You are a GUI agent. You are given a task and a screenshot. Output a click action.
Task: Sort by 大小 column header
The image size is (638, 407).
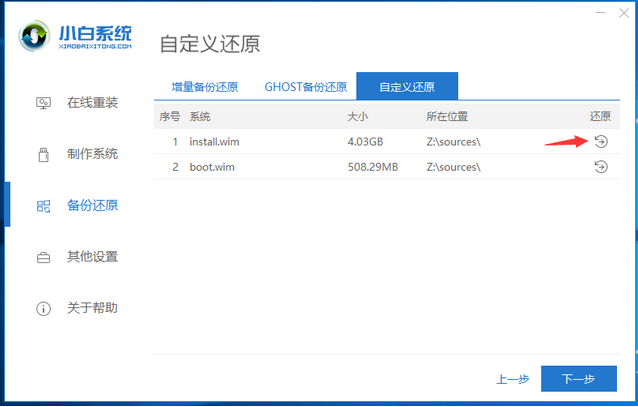[x=358, y=117]
